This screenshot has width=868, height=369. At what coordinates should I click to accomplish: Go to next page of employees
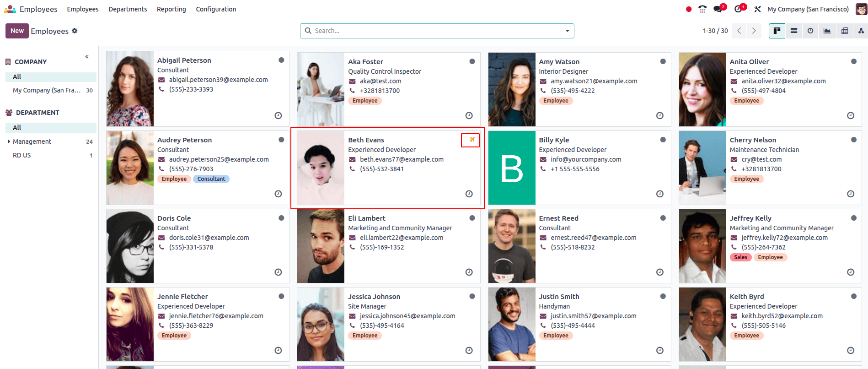pyautogui.click(x=754, y=31)
